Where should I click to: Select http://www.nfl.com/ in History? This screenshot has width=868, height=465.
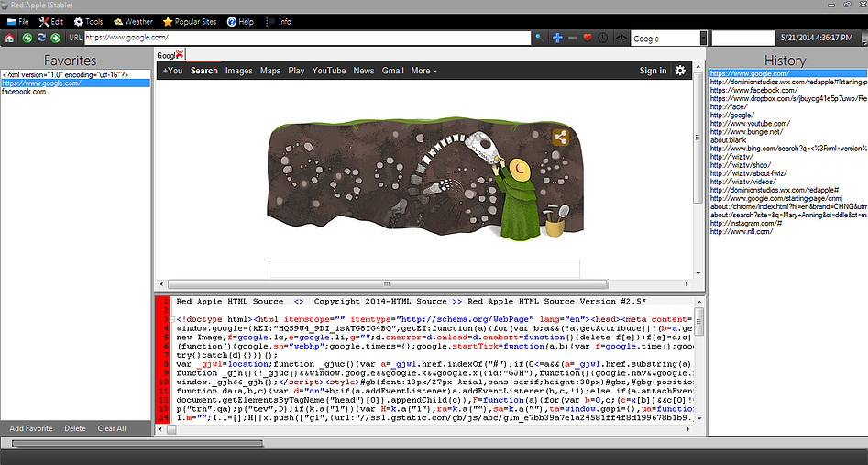742,231
